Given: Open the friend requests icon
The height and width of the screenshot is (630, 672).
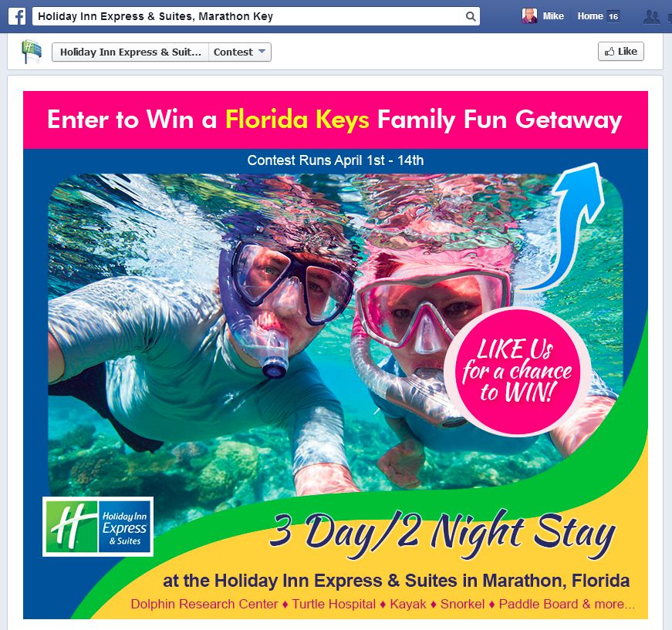Looking at the screenshot, I should [x=651, y=17].
